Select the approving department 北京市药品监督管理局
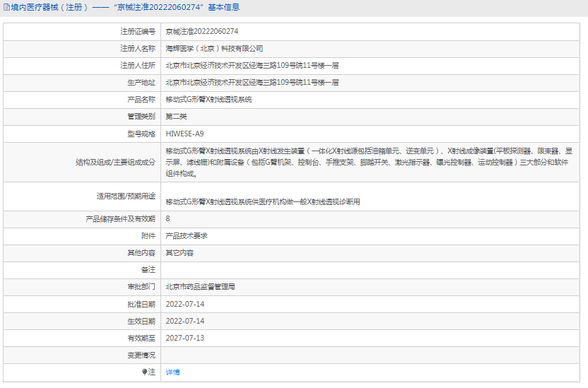Screen dimensions: 588x388 point(200,287)
